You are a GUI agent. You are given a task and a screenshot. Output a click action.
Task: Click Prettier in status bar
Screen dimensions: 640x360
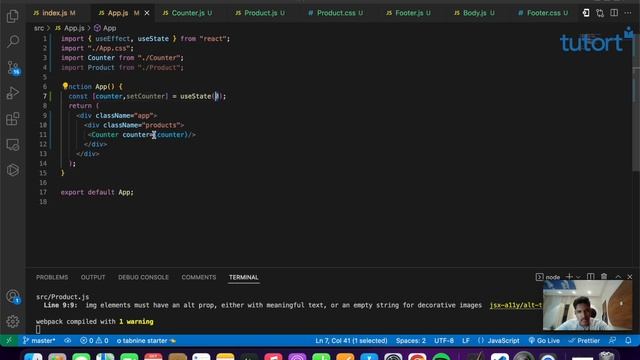[584, 340]
